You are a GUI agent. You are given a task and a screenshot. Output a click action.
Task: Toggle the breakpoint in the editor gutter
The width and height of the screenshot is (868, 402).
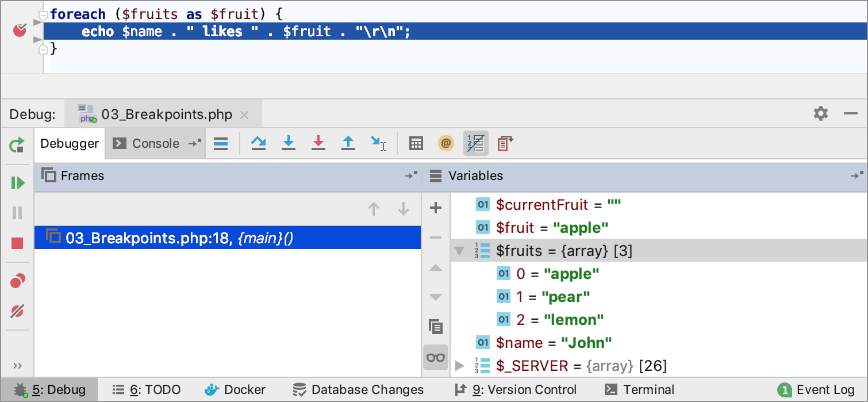pyautogui.click(x=20, y=30)
